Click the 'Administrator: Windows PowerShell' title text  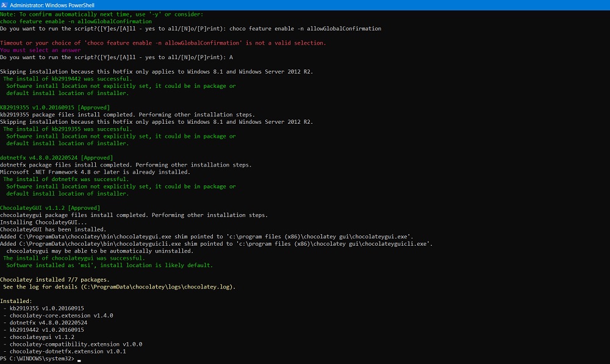[x=53, y=4]
